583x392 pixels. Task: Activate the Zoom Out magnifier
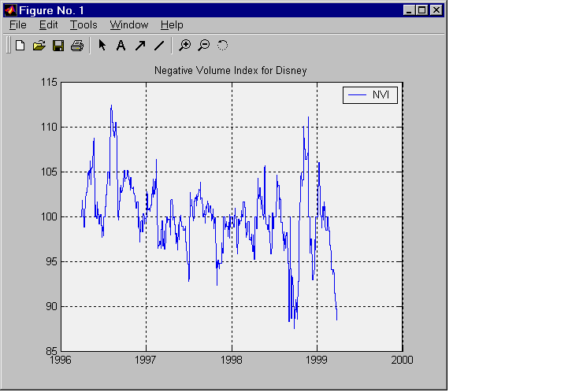point(204,46)
